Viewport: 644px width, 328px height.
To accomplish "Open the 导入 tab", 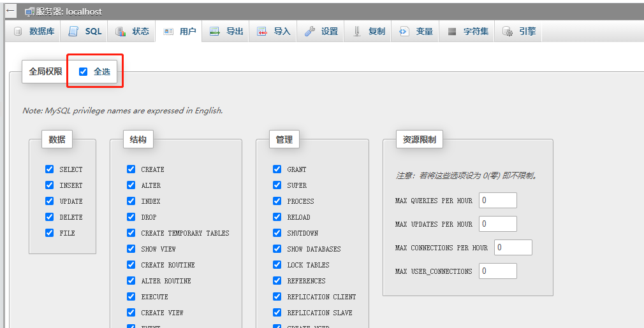I will tap(273, 32).
